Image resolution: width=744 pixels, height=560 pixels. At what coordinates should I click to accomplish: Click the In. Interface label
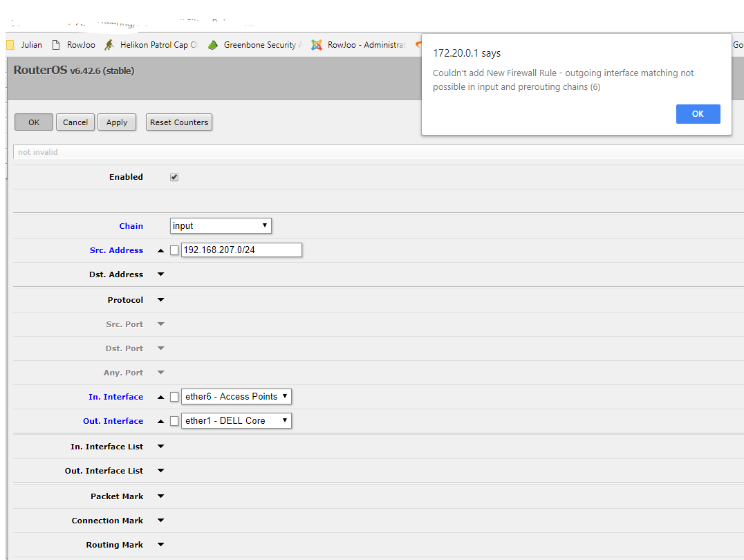pyautogui.click(x=115, y=397)
